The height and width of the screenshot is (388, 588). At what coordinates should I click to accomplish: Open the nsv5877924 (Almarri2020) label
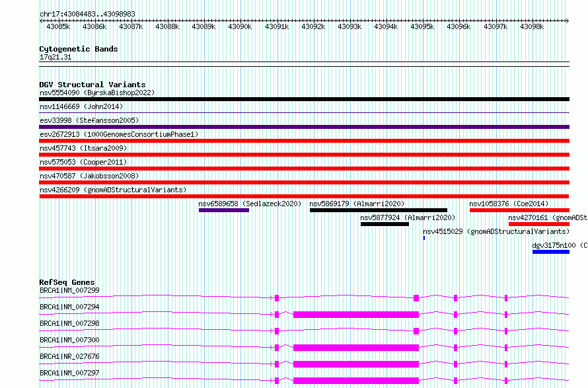(408, 217)
